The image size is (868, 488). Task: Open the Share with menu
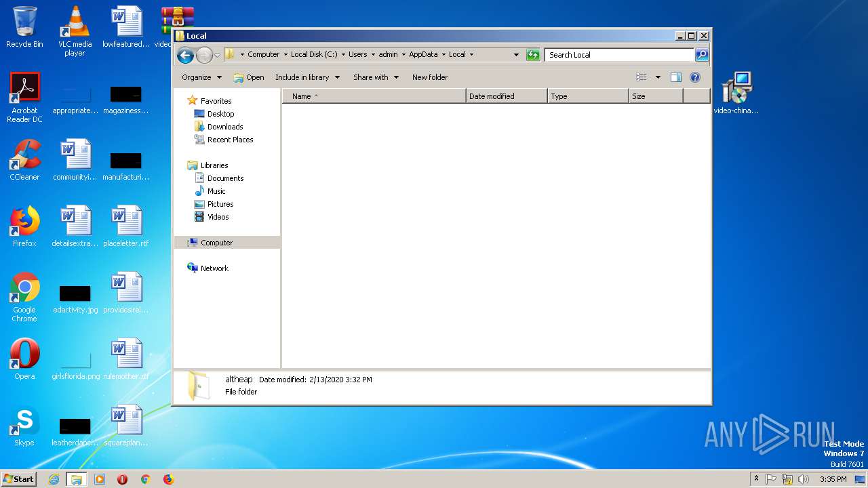[x=376, y=77]
